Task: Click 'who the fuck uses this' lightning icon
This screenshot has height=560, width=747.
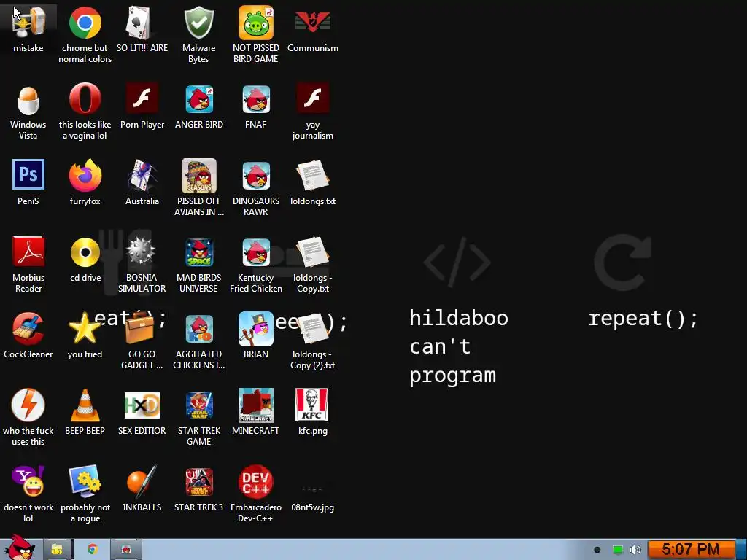Action: (28, 405)
